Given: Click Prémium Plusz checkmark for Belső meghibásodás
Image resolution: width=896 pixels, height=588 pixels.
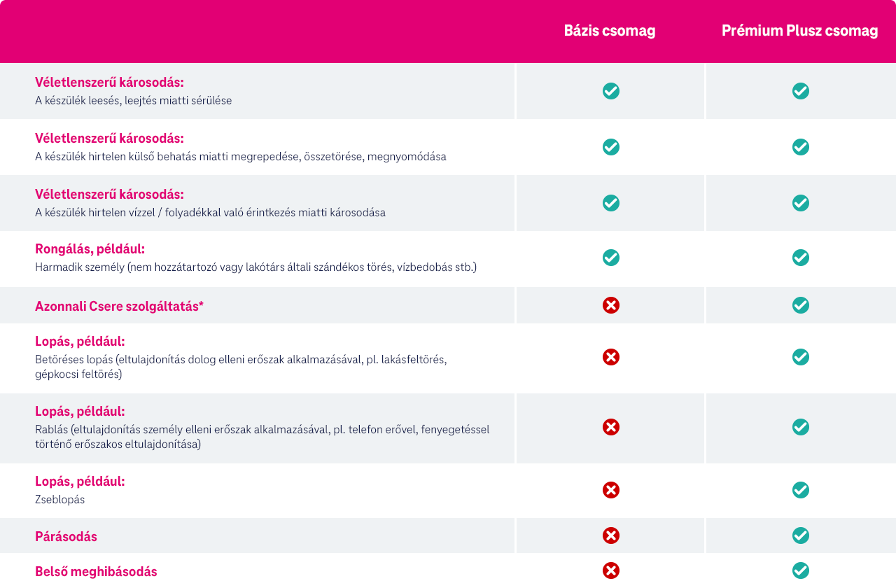Looking at the screenshot, I should coord(801,570).
